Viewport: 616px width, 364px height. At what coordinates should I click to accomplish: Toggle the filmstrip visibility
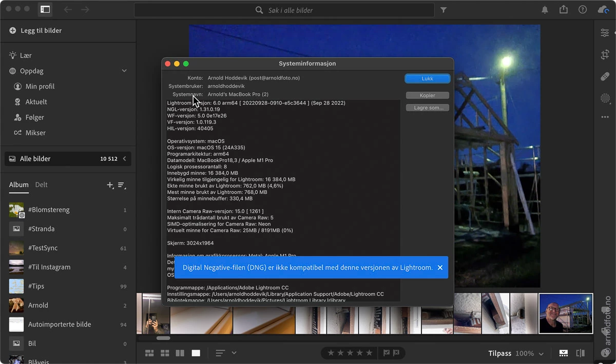point(564,353)
